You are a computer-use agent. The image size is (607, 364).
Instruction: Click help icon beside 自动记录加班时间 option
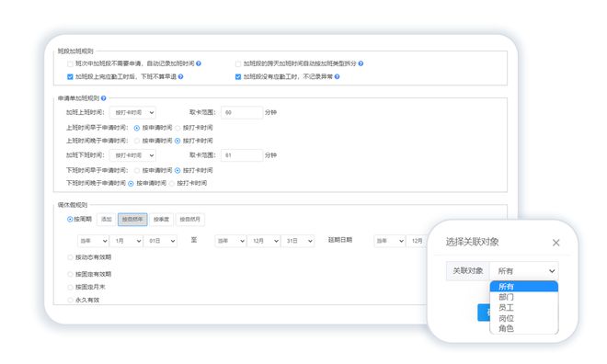[199, 63]
